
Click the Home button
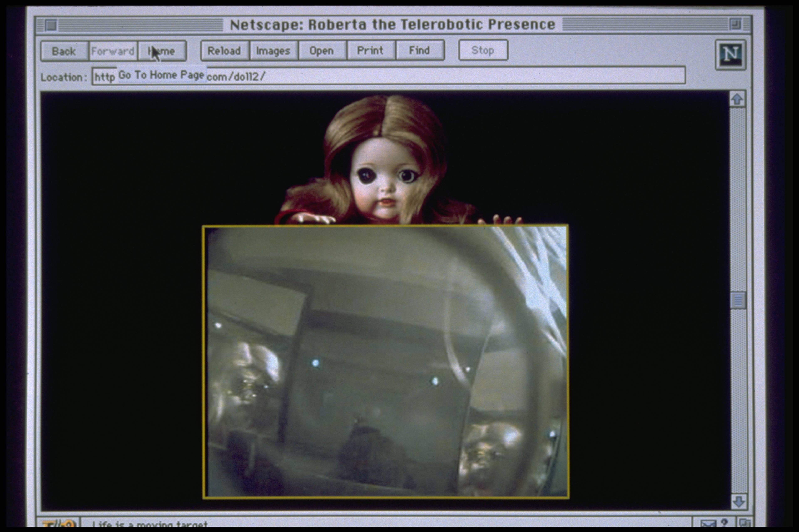point(162,51)
